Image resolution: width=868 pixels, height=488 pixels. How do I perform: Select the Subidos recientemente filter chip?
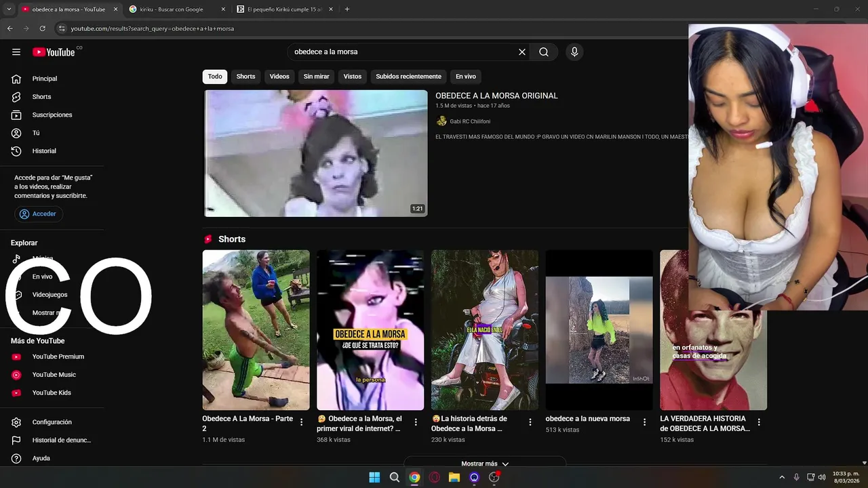pos(408,77)
